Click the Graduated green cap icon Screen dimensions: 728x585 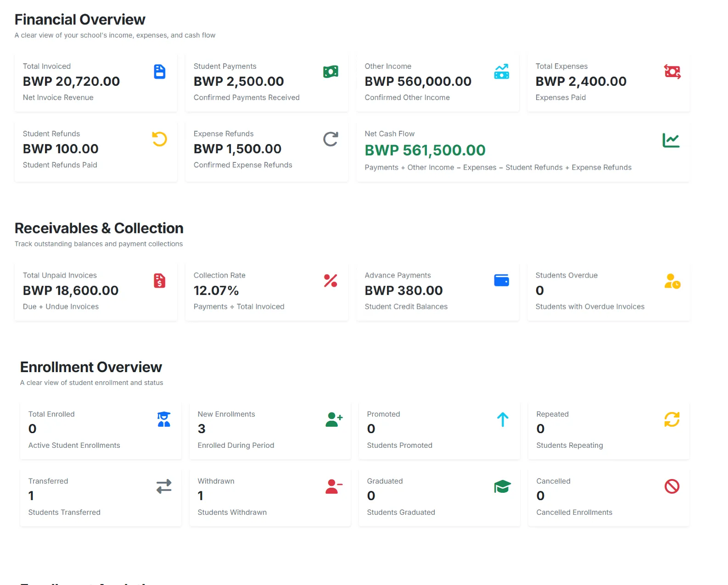coord(503,486)
